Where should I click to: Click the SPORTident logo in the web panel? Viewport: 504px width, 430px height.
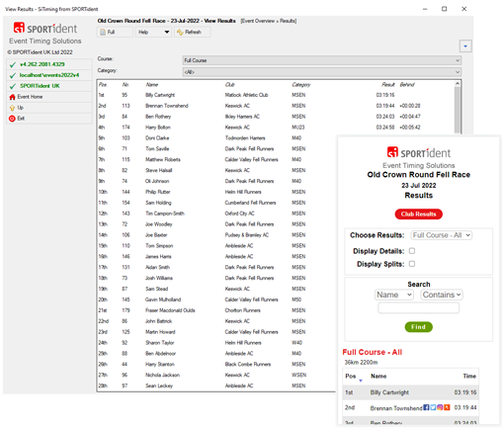point(418,152)
